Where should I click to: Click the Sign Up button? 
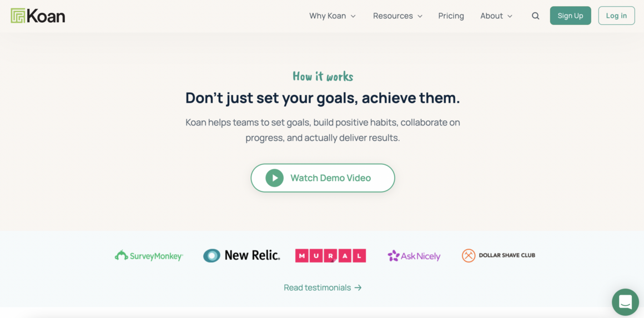coord(571,16)
